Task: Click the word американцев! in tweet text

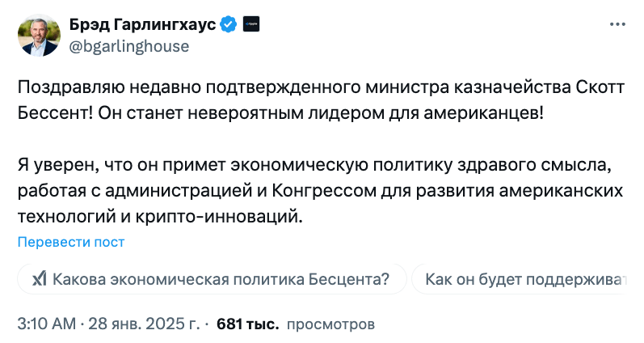Action: 483,113
